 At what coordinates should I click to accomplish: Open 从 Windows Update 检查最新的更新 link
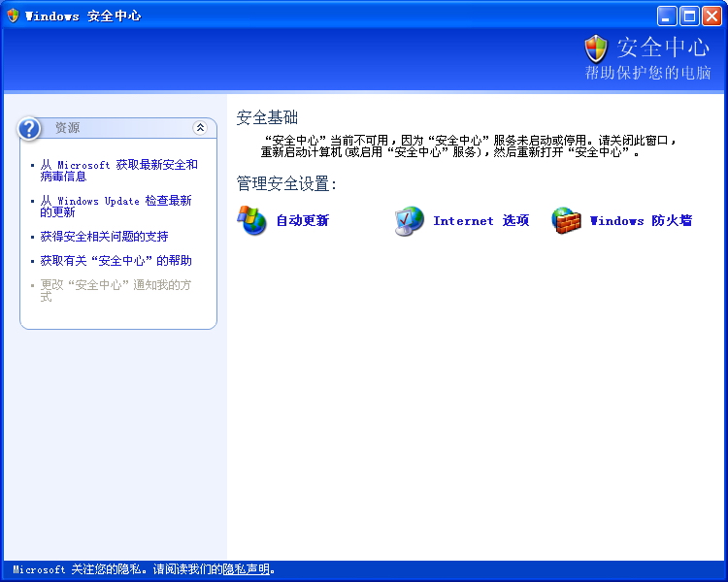116,206
